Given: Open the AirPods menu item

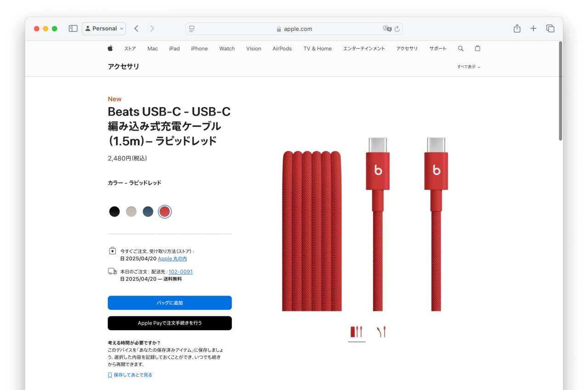Looking at the screenshot, I should [282, 48].
